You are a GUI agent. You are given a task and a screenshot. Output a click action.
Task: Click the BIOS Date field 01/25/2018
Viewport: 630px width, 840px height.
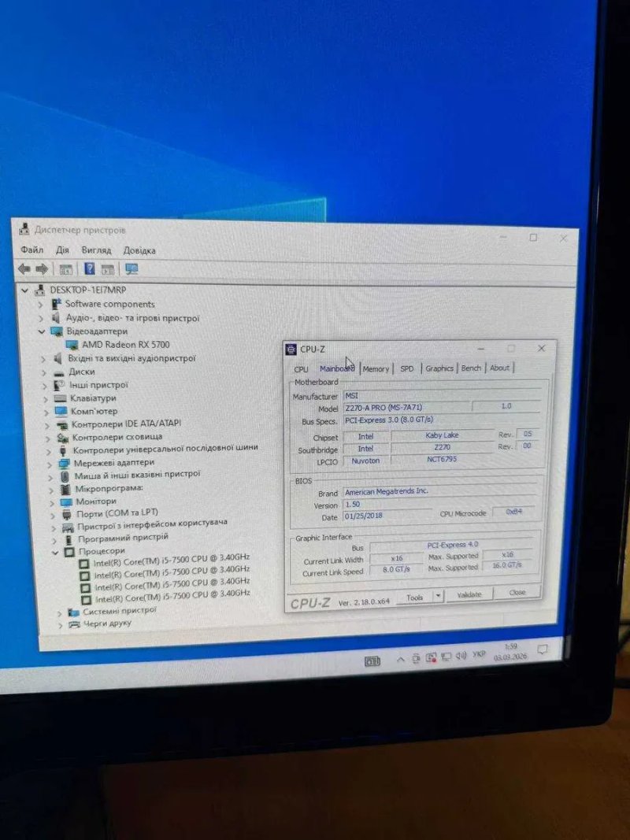point(386,517)
